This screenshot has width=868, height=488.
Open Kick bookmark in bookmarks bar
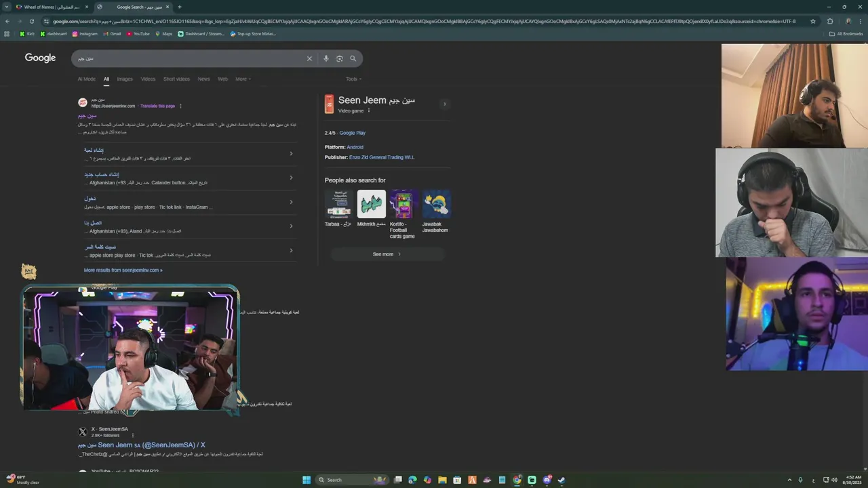point(26,33)
